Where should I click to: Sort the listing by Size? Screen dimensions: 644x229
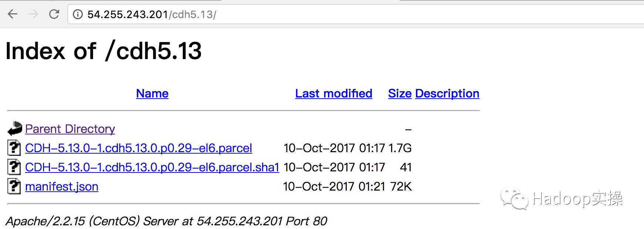(400, 93)
